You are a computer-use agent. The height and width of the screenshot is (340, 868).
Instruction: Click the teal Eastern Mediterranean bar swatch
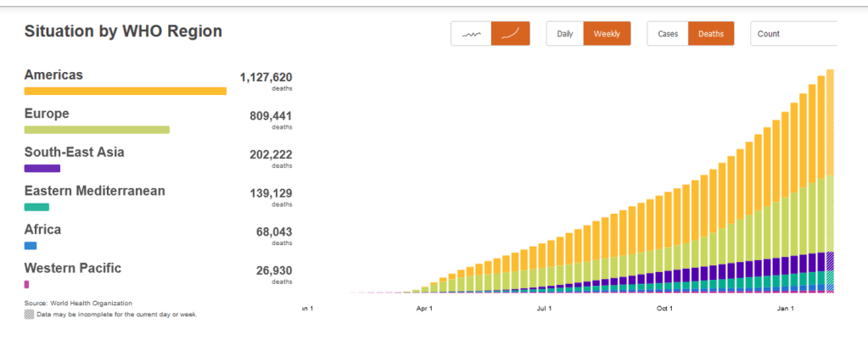pyautogui.click(x=36, y=207)
